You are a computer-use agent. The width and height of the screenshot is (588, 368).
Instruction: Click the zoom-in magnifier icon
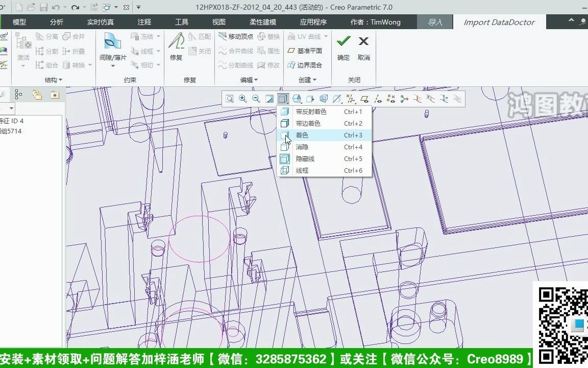coord(242,99)
